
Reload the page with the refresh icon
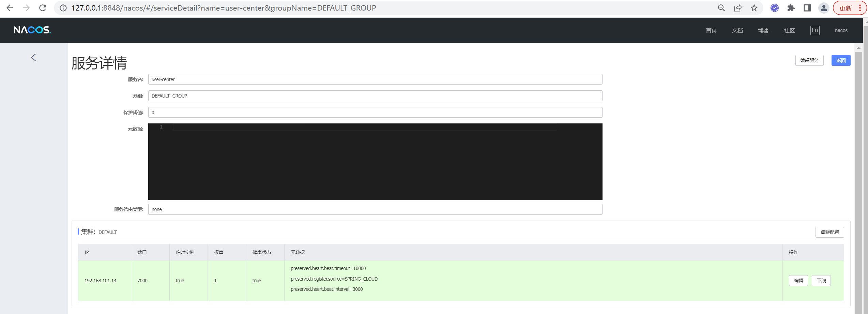tap(43, 8)
